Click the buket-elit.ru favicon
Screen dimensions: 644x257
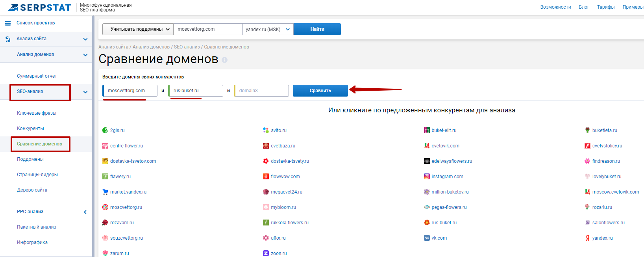pos(427,130)
